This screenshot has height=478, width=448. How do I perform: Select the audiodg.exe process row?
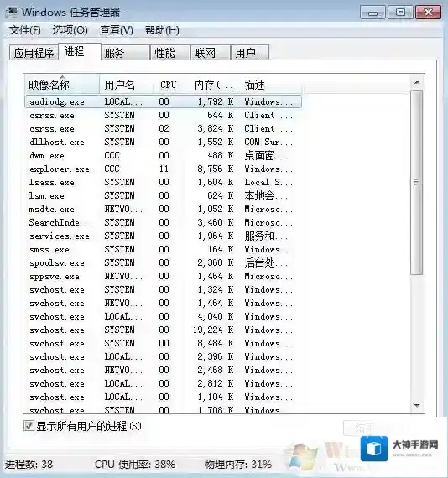[163, 101]
